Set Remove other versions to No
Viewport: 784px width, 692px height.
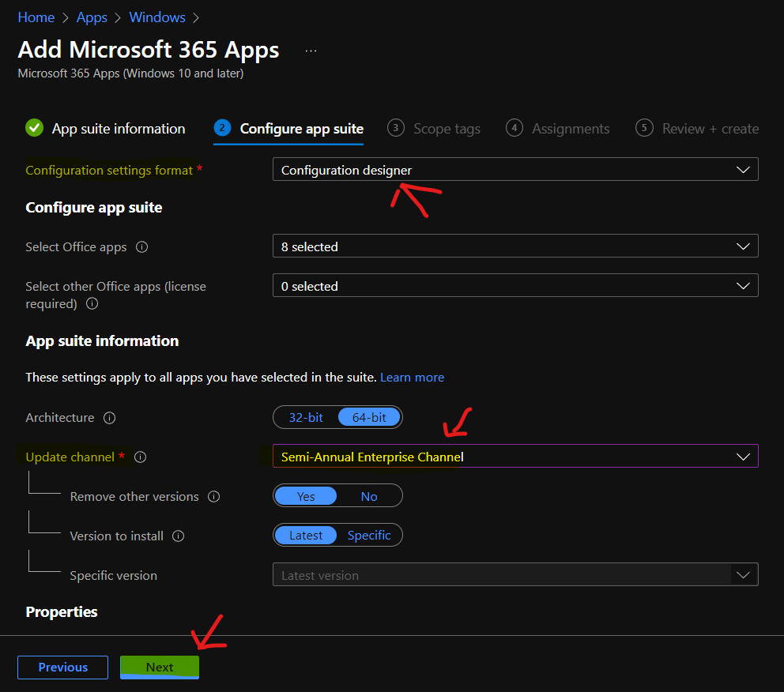point(369,496)
